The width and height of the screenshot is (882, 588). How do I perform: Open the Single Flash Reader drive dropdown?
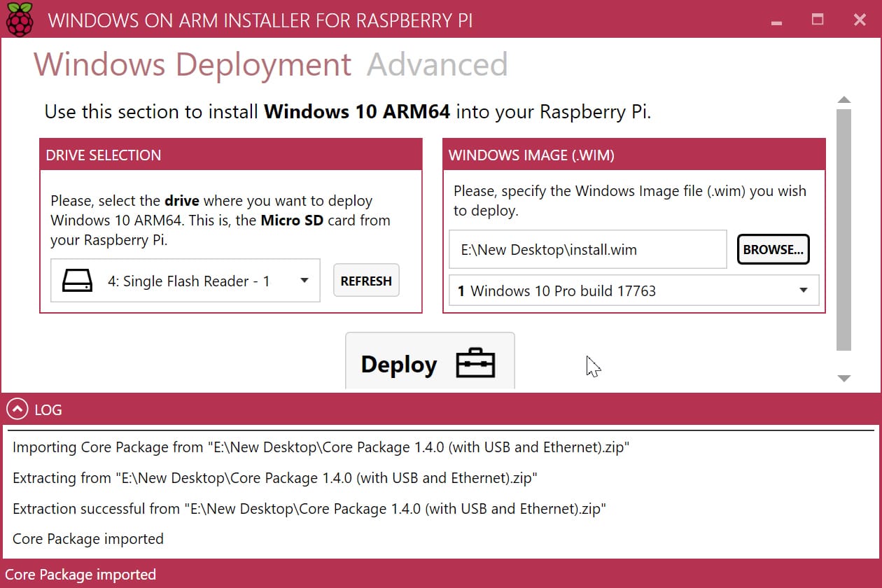[185, 281]
